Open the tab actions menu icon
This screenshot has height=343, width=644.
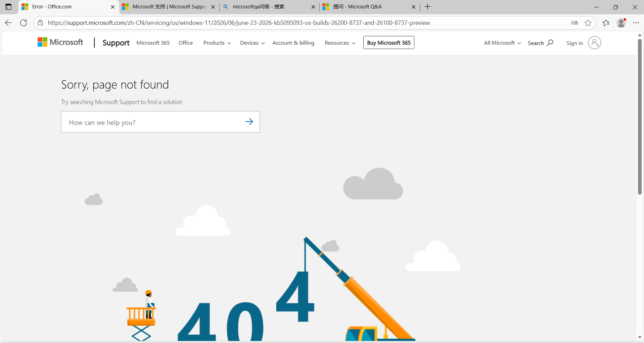8,7
